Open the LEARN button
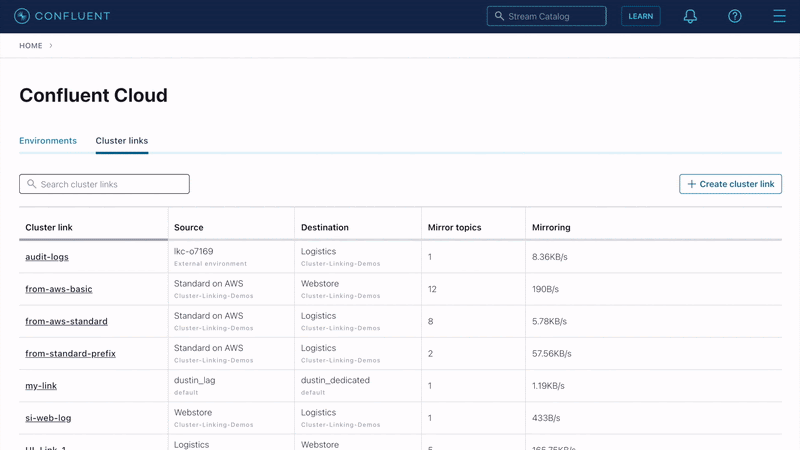The image size is (800, 450). 640,16
